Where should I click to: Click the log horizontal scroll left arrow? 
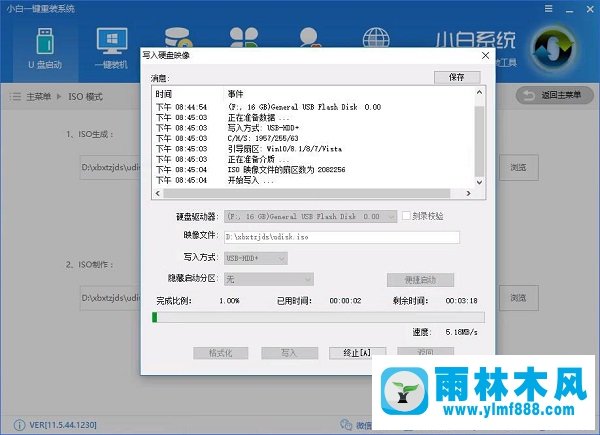158,194
